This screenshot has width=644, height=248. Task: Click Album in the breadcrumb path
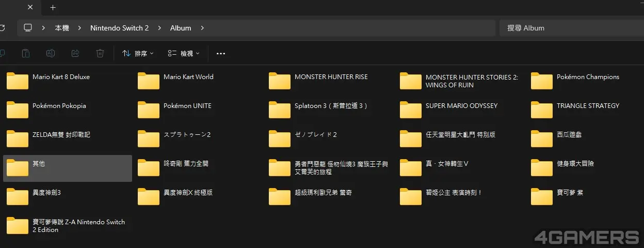[x=181, y=28]
